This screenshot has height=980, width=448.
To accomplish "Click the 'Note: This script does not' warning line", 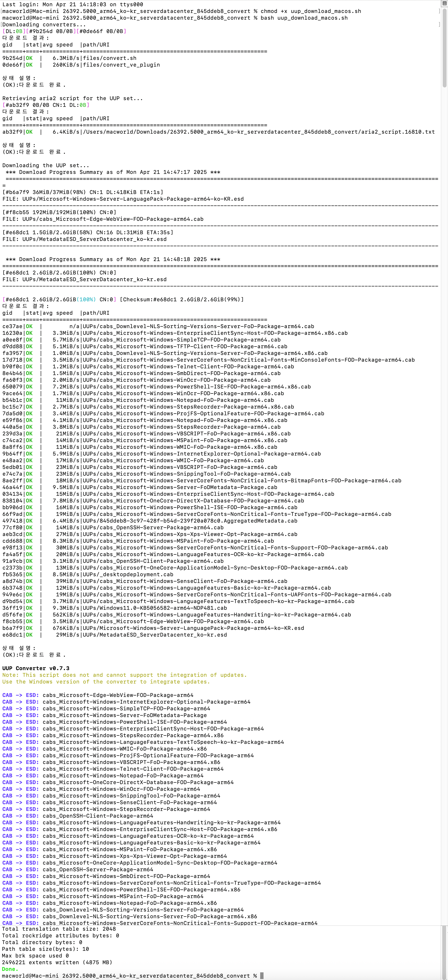I will point(125,675).
